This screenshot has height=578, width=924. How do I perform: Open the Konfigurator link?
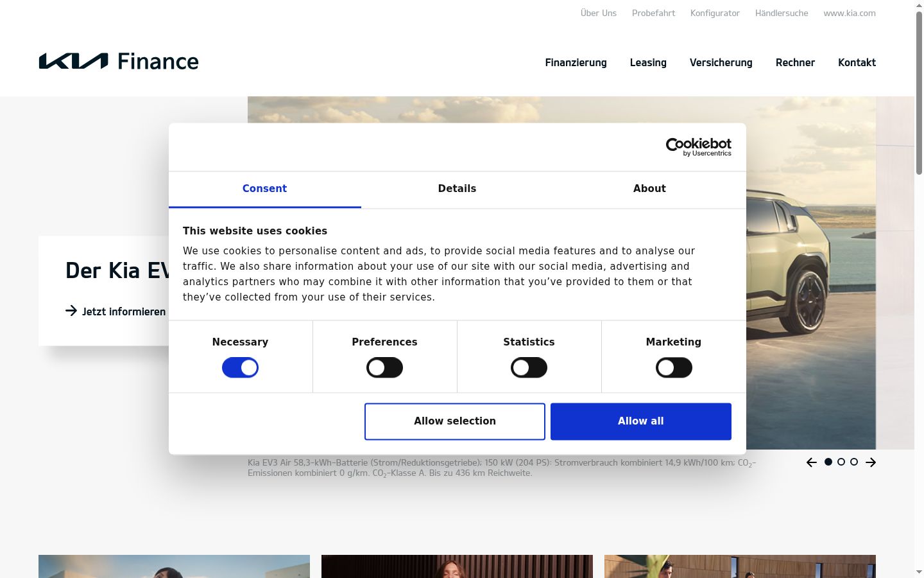point(715,13)
